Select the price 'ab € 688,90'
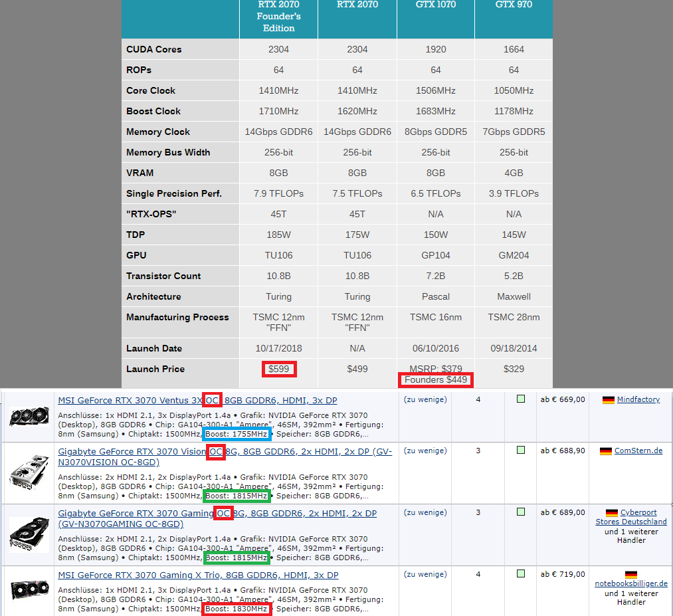 pos(563,451)
